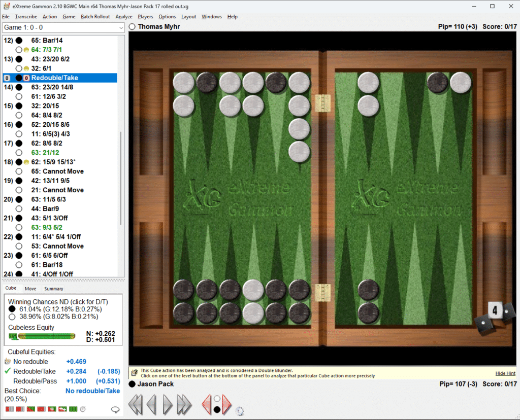Click the yellow marker icon beside 32: 6/1
The height and width of the screenshot is (420, 520).
coord(26,68)
